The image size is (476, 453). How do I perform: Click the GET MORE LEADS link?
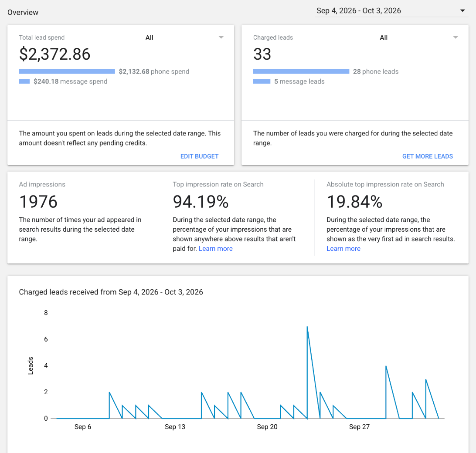(428, 156)
